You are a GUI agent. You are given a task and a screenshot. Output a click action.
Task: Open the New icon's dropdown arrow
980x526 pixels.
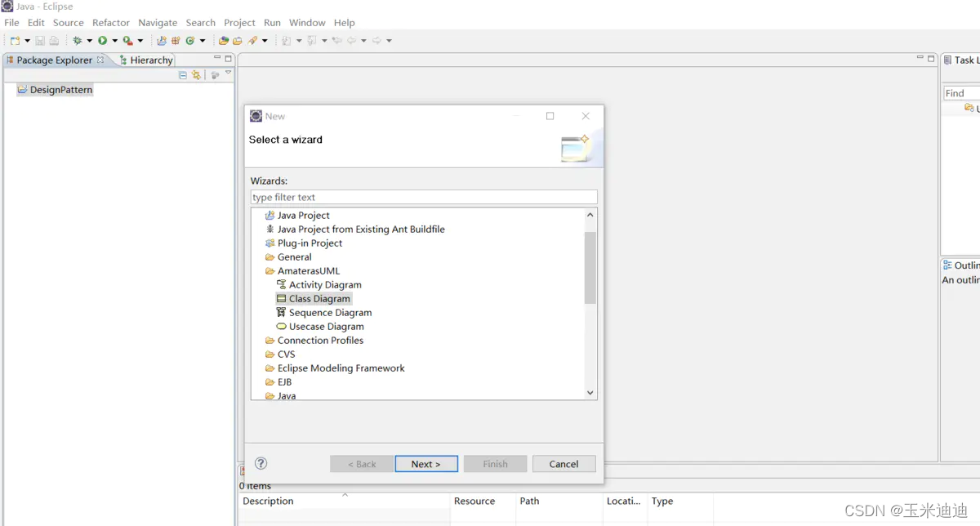pyautogui.click(x=27, y=41)
